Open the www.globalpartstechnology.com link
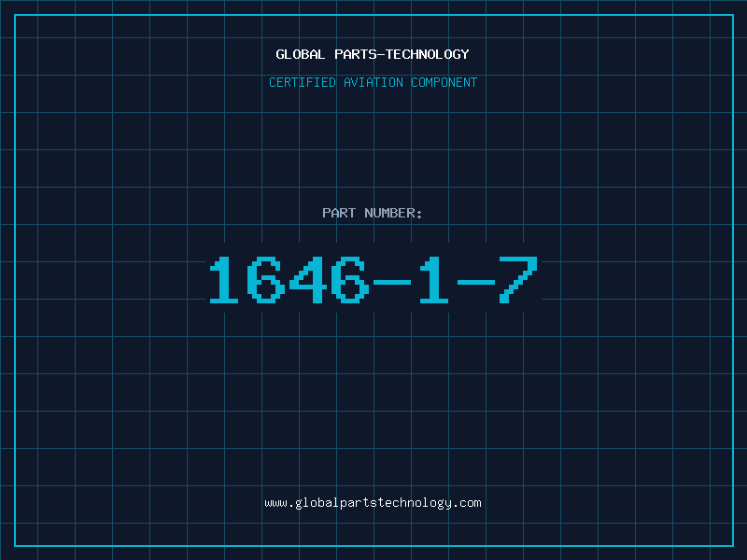 (x=373, y=503)
